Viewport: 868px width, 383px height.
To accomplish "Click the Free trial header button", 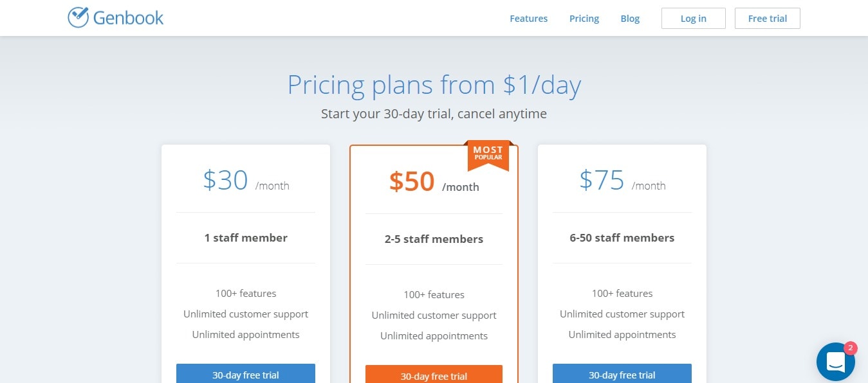I will [x=768, y=19].
